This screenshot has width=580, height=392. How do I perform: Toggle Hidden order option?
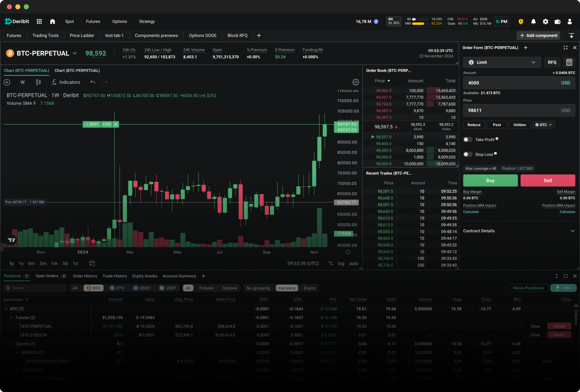tap(520, 125)
